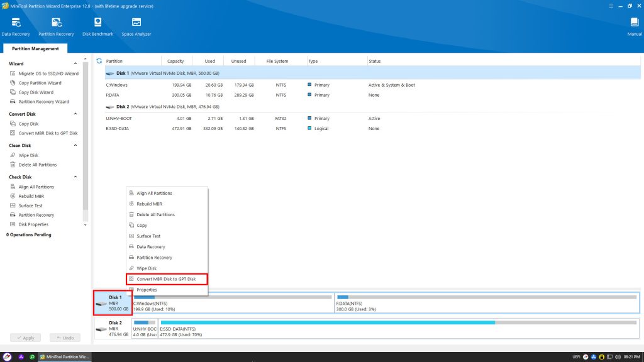Select the E:SSD-DATA row in the partition list
The height and width of the screenshot is (362, 644).
372,128
